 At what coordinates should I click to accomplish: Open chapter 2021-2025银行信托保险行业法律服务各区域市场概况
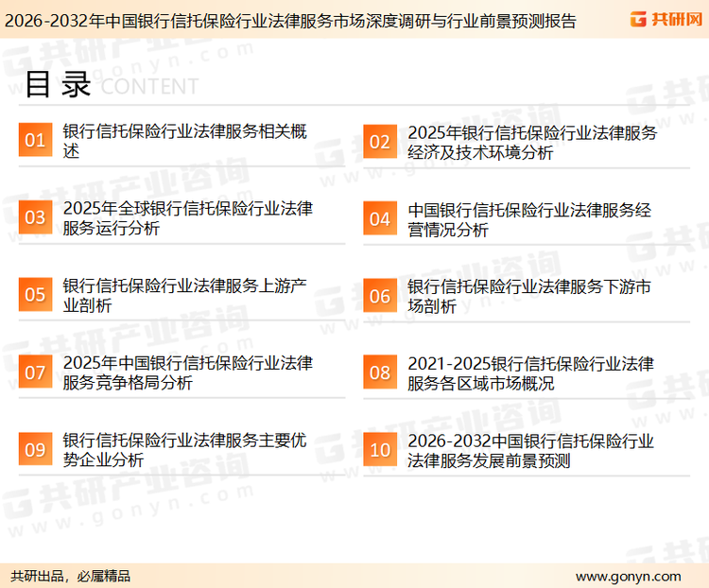pos(531,373)
